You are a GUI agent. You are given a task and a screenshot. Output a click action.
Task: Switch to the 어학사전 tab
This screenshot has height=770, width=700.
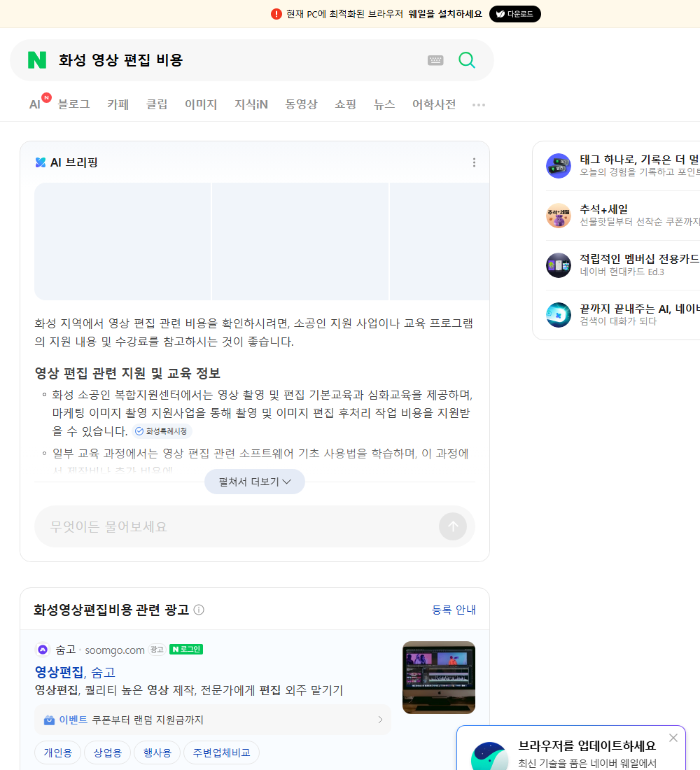pos(434,104)
